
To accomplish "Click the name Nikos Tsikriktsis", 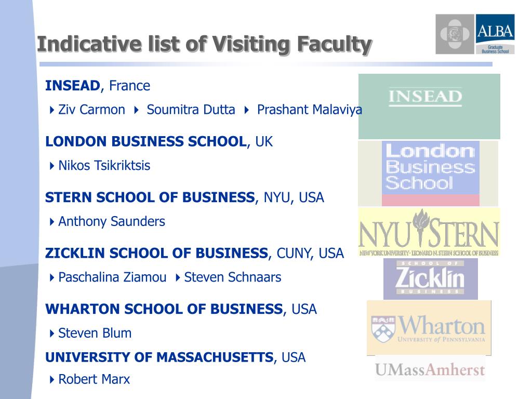I will 104,166.
